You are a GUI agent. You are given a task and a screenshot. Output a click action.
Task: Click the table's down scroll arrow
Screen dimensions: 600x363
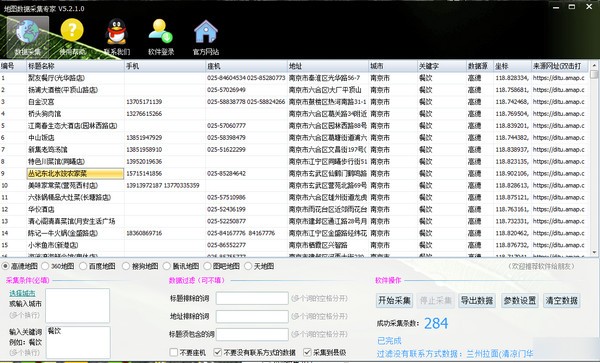[x=594, y=252]
